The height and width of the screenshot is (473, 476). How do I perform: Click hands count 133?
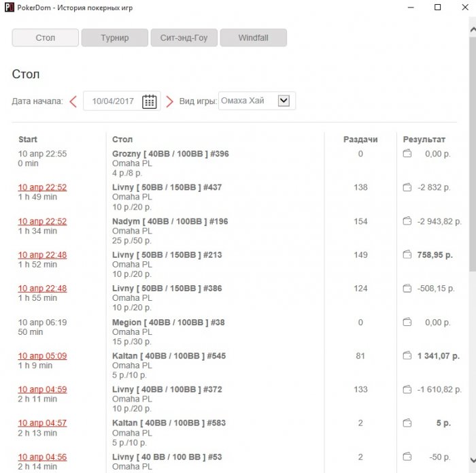tap(360, 389)
